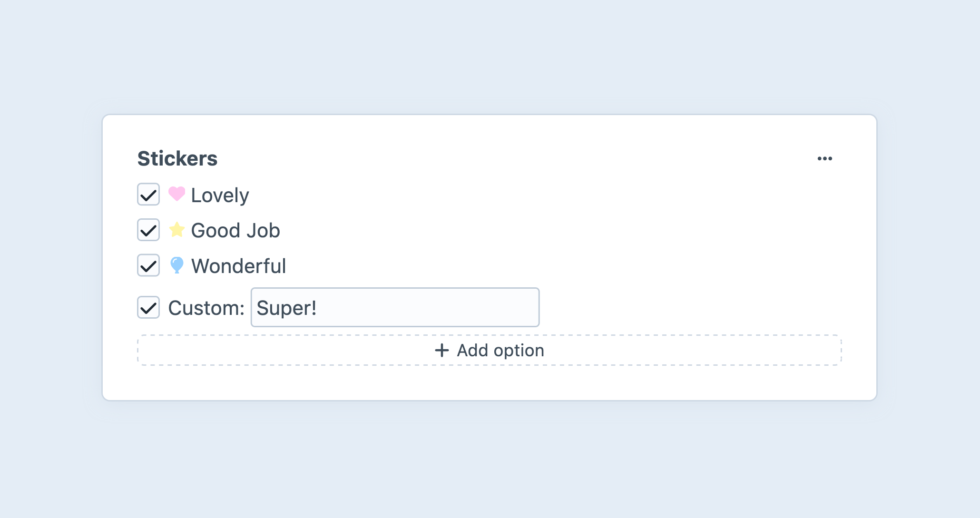Select the Super! text input field
Screen dimensions: 980x518
(395, 307)
